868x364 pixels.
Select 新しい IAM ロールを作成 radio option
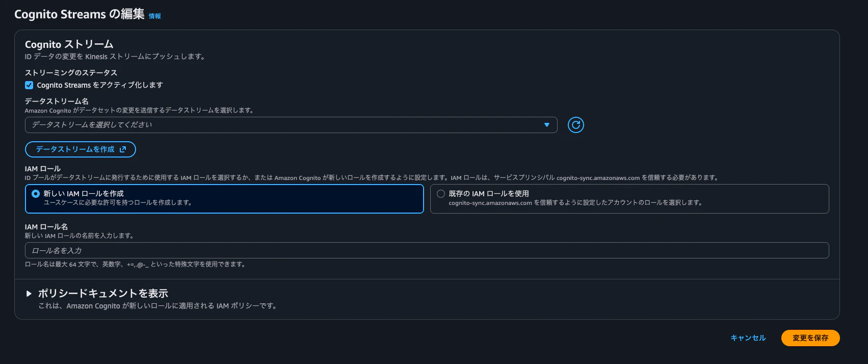[36, 194]
